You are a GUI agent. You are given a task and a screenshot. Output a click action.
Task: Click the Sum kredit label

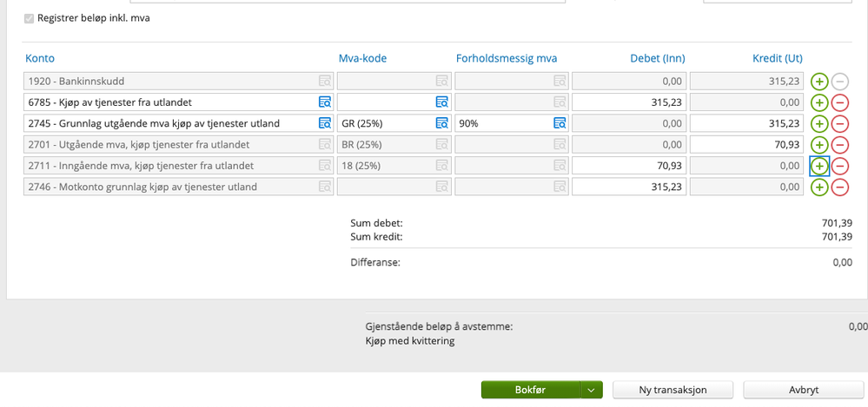[376, 237]
